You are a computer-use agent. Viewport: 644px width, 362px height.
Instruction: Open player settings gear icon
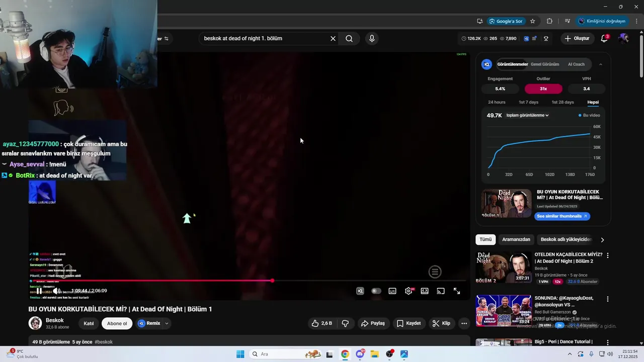coord(409,291)
